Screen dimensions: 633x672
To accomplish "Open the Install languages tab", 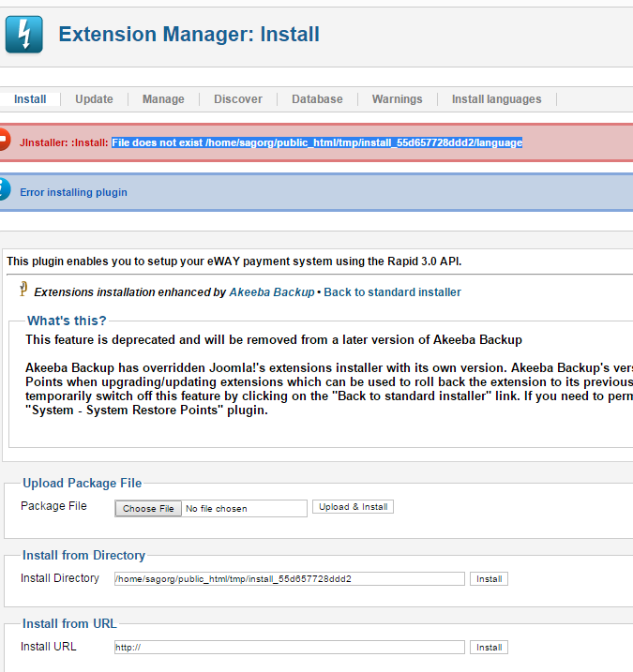I will point(496,99).
